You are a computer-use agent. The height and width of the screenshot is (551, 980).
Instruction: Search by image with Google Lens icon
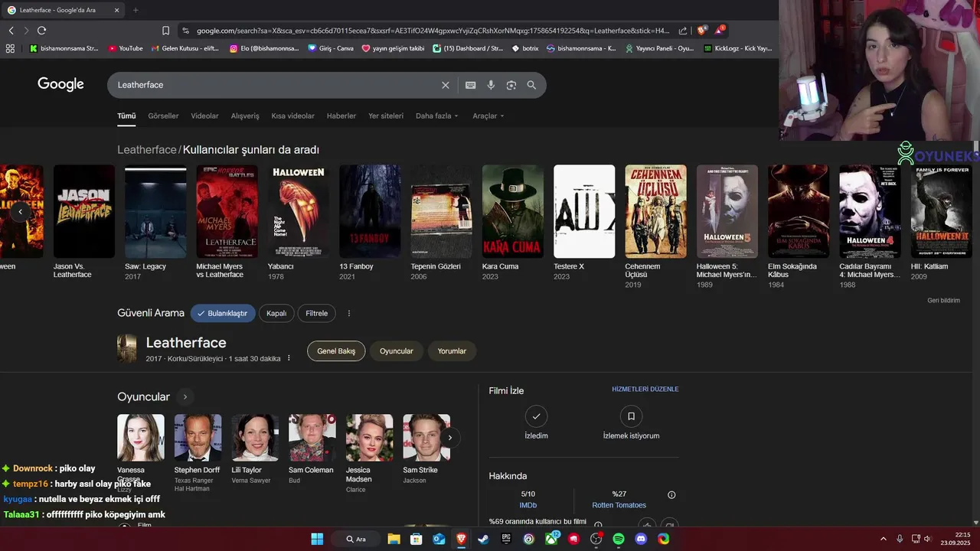click(x=511, y=85)
